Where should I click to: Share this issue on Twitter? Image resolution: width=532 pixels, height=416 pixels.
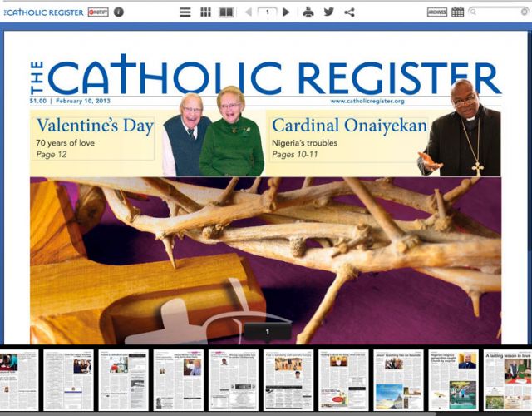tap(328, 12)
